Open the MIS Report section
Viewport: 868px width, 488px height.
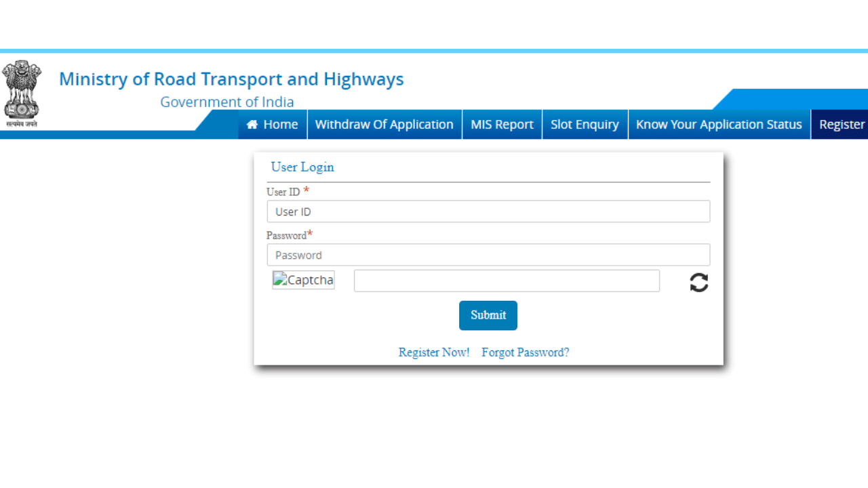(x=502, y=124)
